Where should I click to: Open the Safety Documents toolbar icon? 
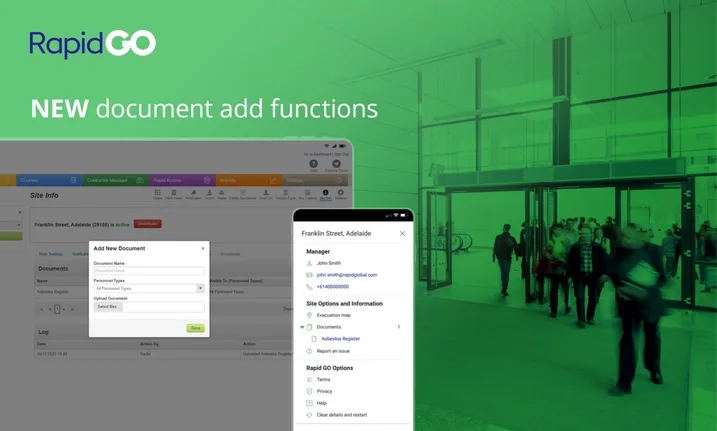[243, 192]
